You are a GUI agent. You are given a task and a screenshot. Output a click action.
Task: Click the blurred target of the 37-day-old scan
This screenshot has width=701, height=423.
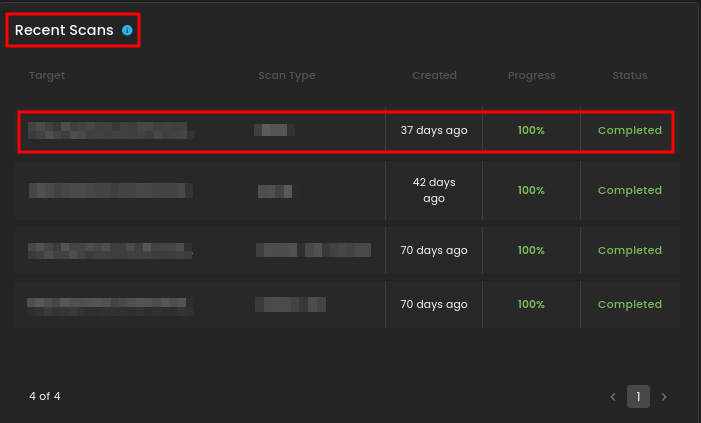pyautogui.click(x=108, y=131)
